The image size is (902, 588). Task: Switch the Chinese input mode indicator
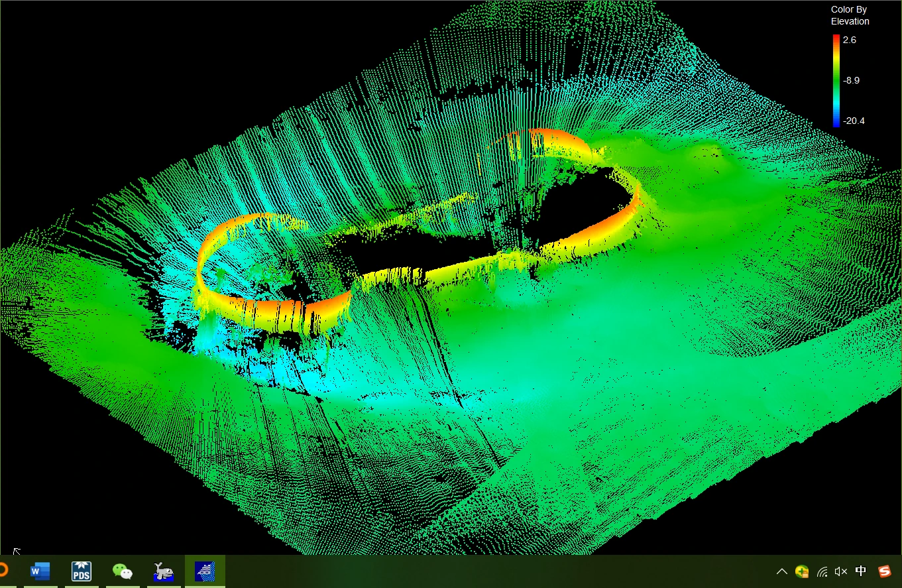click(861, 571)
